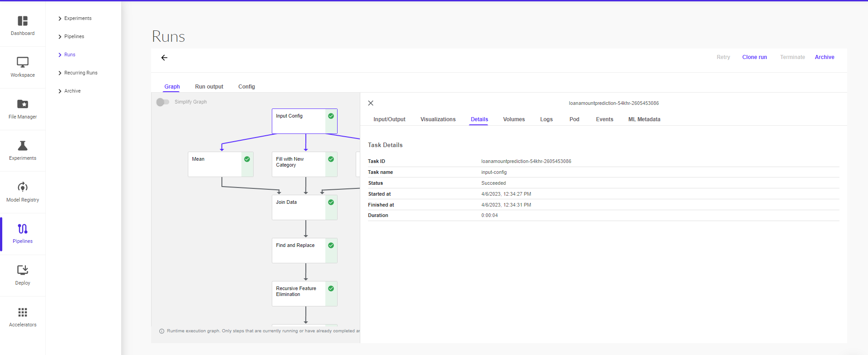
Task: Click the panel title loanamountprediction-54khr-2605453086
Action: click(614, 104)
